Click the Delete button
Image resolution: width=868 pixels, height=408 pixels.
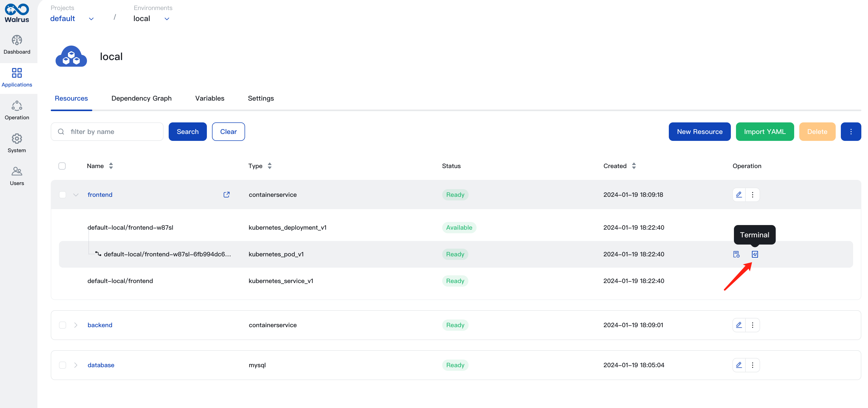pyautogui.click(x=817, y=131)
